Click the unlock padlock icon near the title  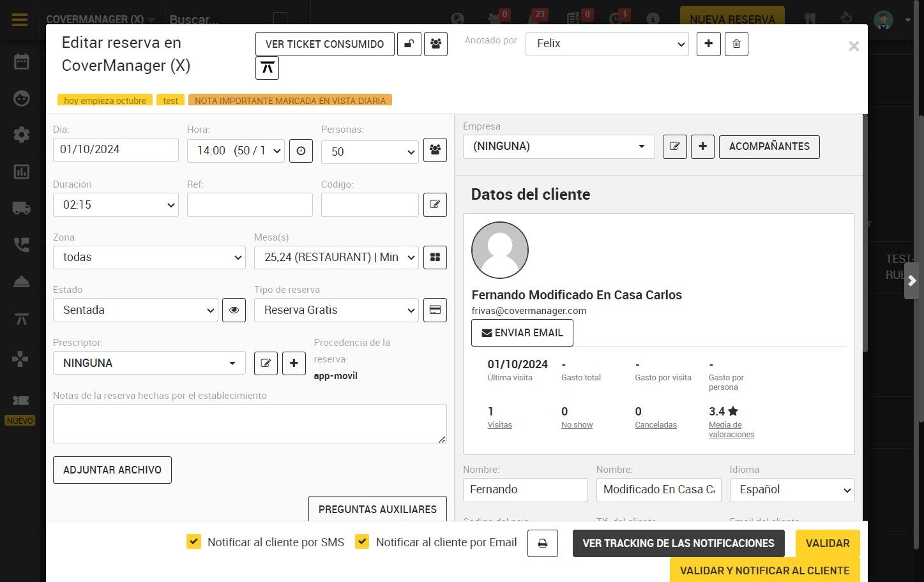pyautogui.click(x=409, y=44)
